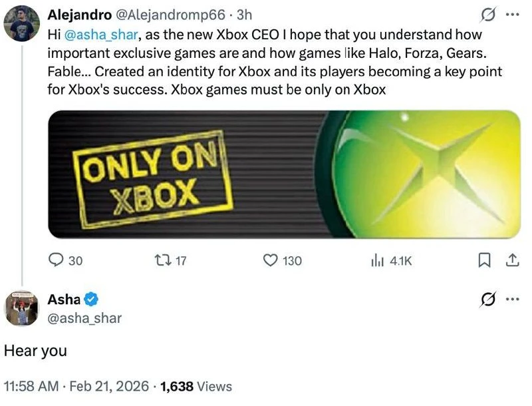Image resolution: width=532 pixels, height=406 pixels.
Task: Share Alejandro's tweet via upload icon
Action: 512,261
